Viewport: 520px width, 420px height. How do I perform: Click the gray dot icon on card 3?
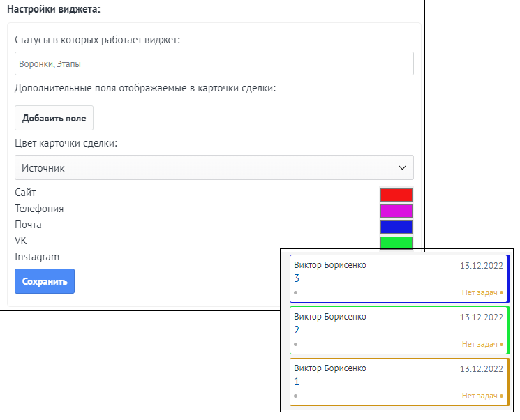tap(295, 293)
